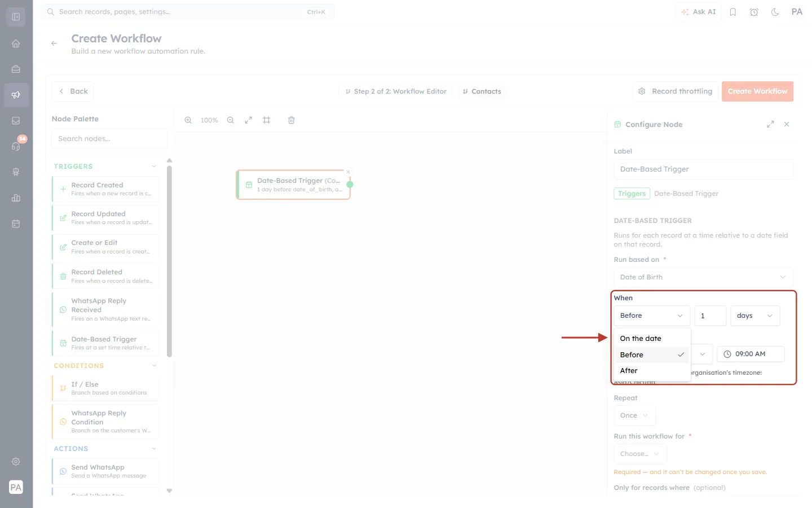Open the Home icon in sidebar

[x=16, y=43]
